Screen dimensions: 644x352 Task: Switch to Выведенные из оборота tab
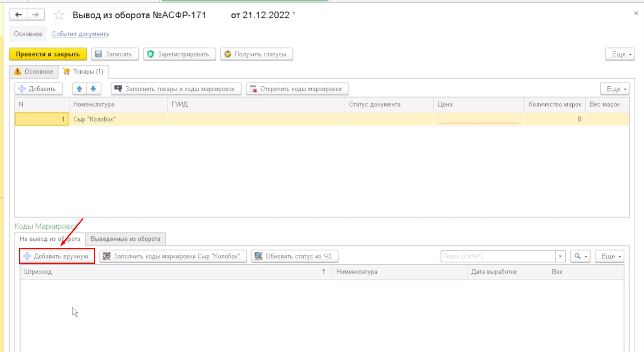tap(126, 239)
